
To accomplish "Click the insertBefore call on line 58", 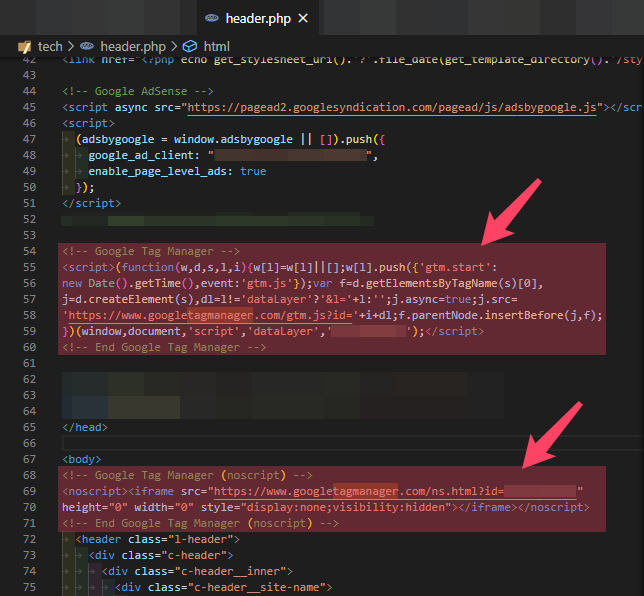I will (x=524, y=315).
